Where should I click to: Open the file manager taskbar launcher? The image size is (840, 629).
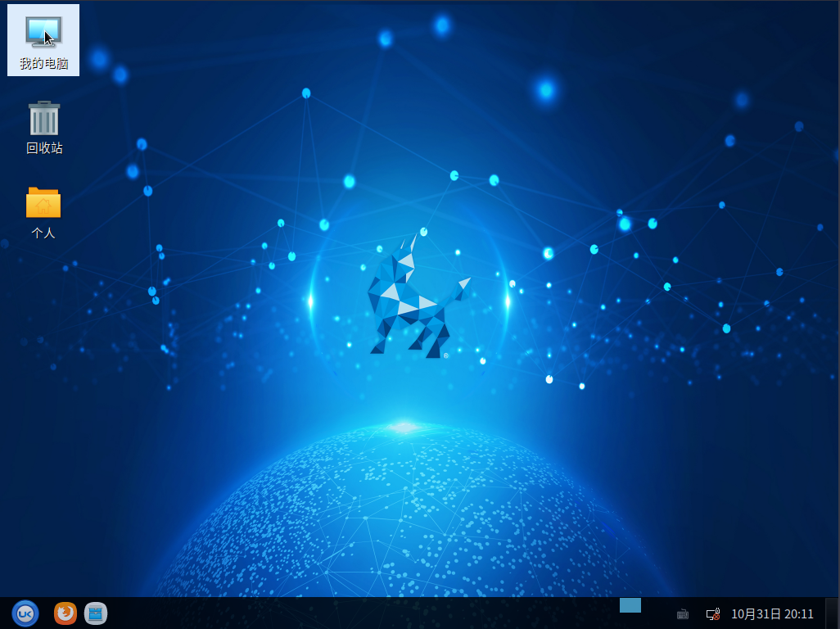(x=96, y=613)
